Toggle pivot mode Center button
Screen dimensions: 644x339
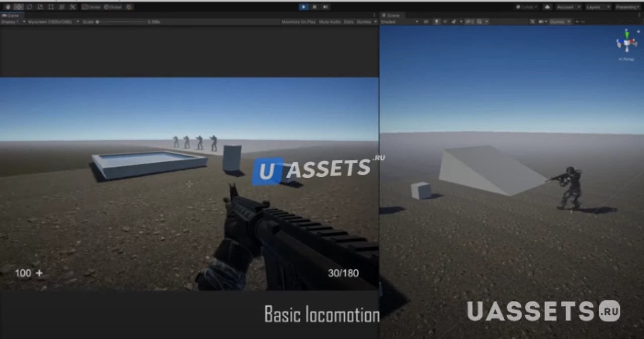click(x=91, y=7)
